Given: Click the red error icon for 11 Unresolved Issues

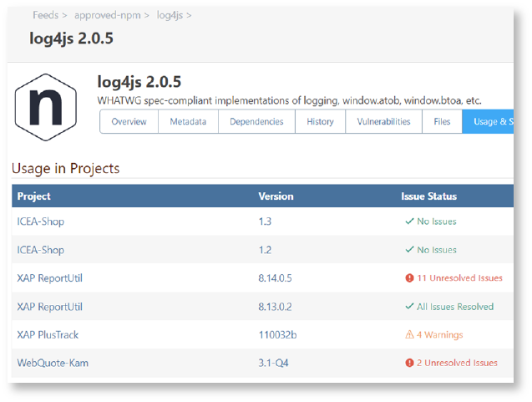Looking at the screenshot, I should pyautogui.click(x=409, y=278).
